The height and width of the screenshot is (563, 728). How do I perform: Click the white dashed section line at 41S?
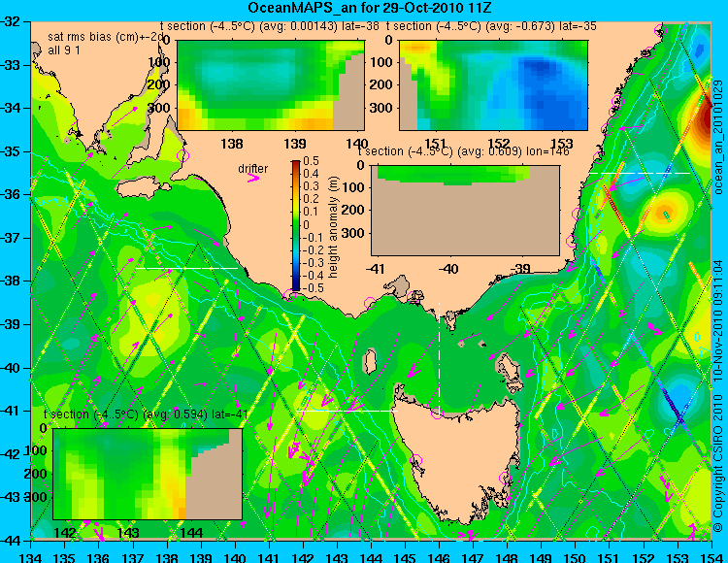347,411
